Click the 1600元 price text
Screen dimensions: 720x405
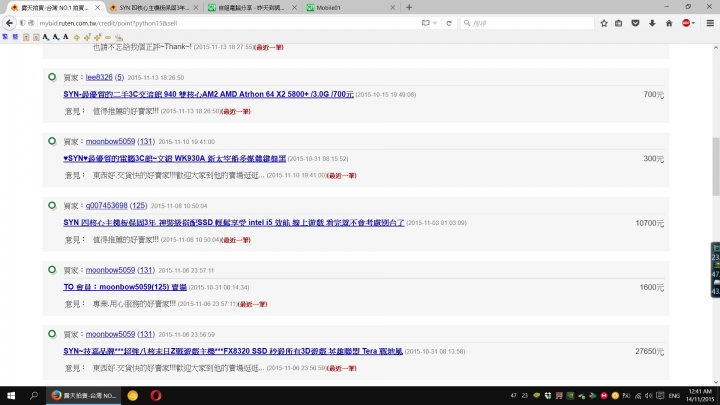click(x=652, y=287)
